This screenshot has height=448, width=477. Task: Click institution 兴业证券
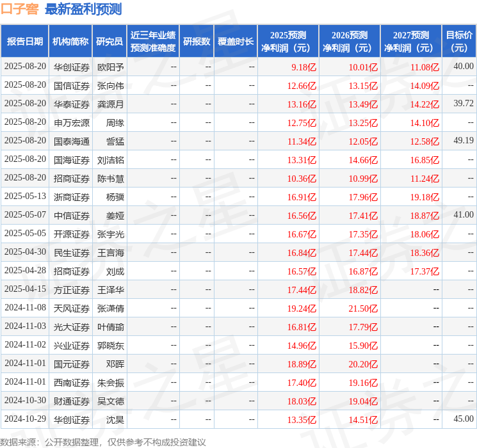72,346
